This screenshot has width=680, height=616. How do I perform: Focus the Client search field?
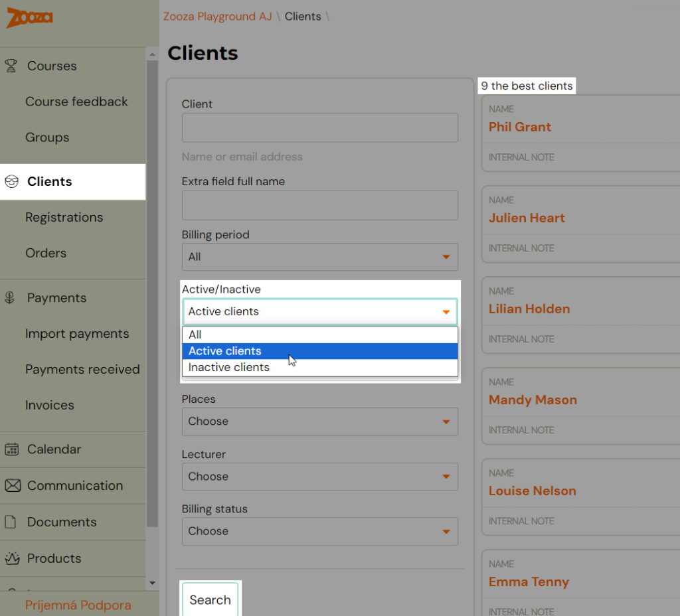click(x=319, y=127)
